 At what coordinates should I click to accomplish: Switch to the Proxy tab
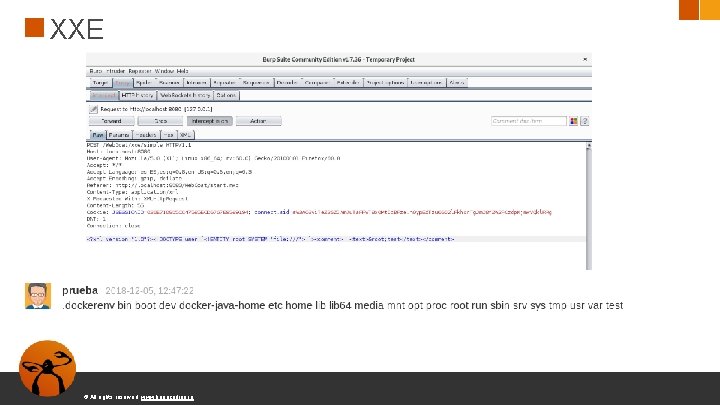point(122,83)
